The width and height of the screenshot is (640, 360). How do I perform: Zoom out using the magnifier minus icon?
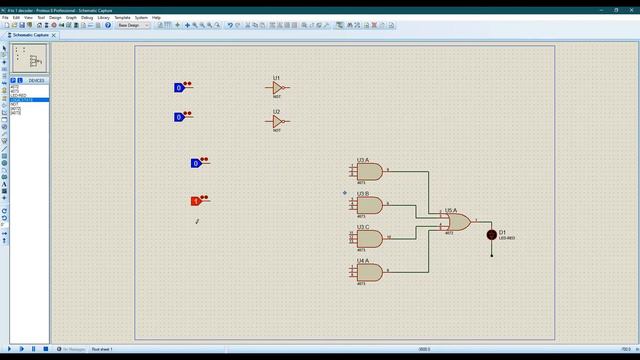click(x=202, y=25)
